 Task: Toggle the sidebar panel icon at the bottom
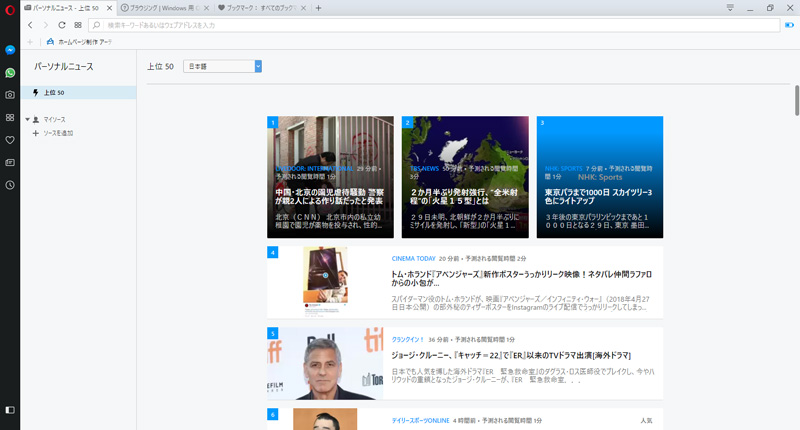pyautogui.click(x=10, y=410)
